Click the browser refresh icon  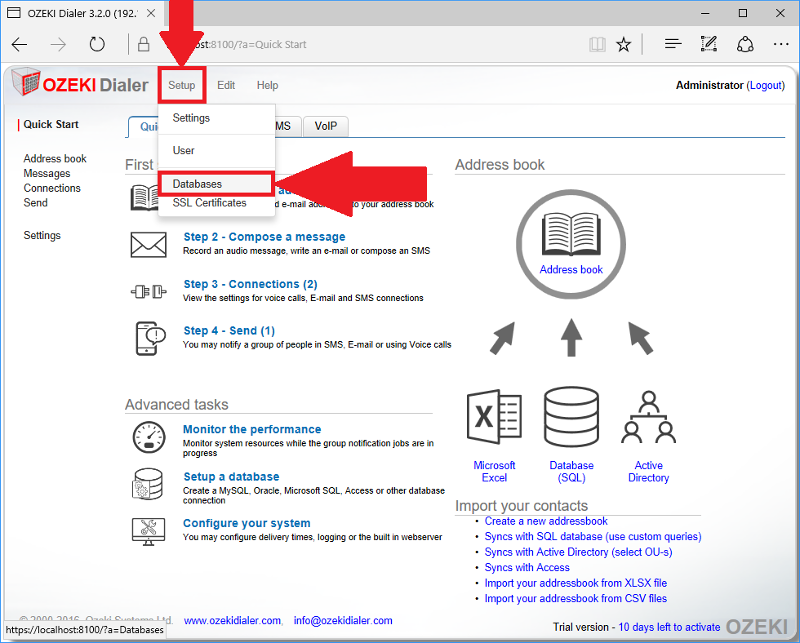click(97, 44)
